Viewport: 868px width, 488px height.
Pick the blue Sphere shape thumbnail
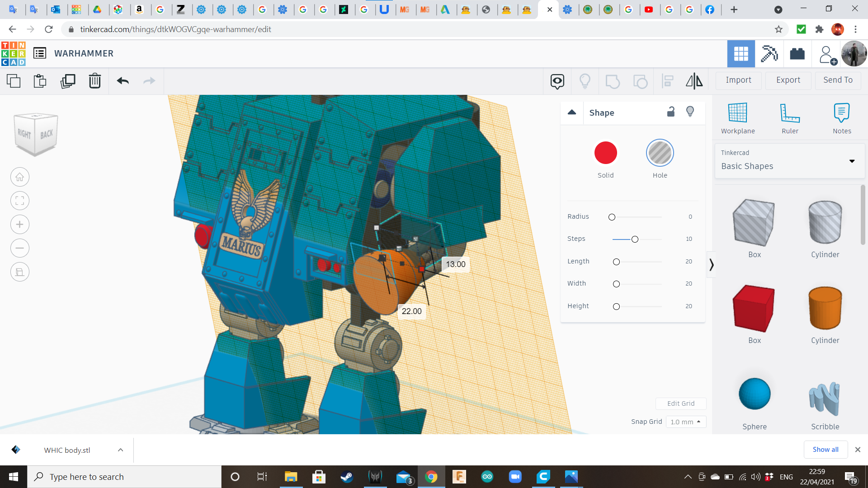[754, 394]
